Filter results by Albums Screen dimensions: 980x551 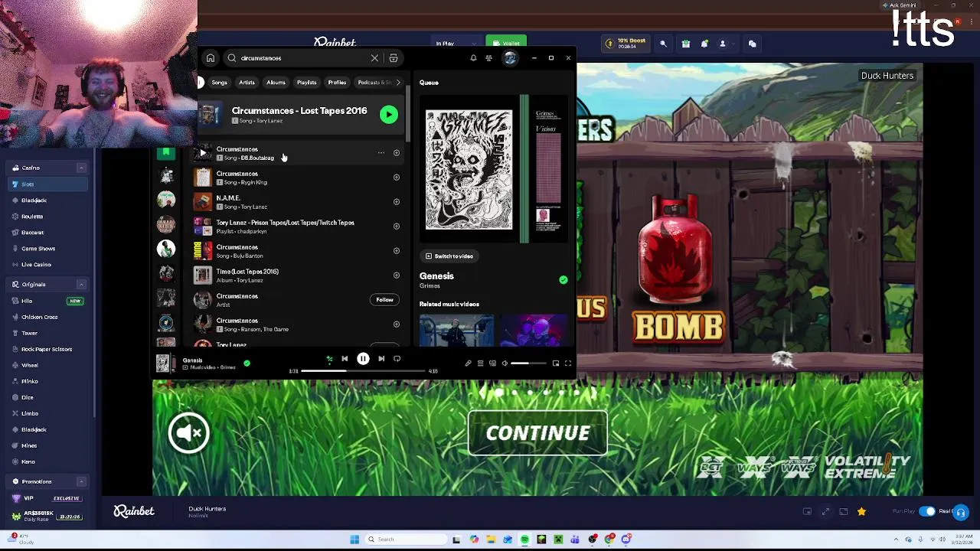[276, 83]
